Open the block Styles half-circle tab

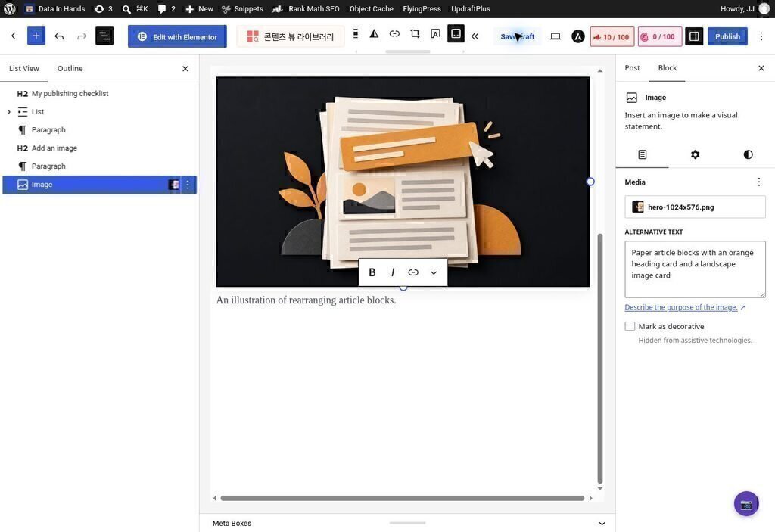tap(748, 154)
